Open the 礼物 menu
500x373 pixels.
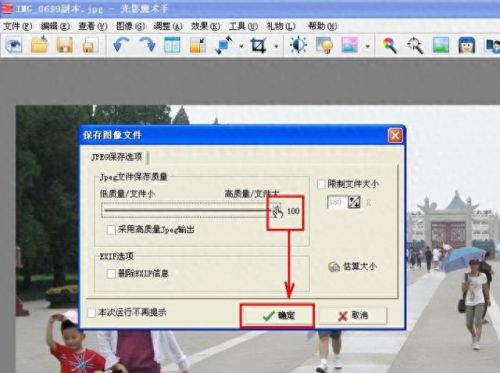tap(281, 26)
